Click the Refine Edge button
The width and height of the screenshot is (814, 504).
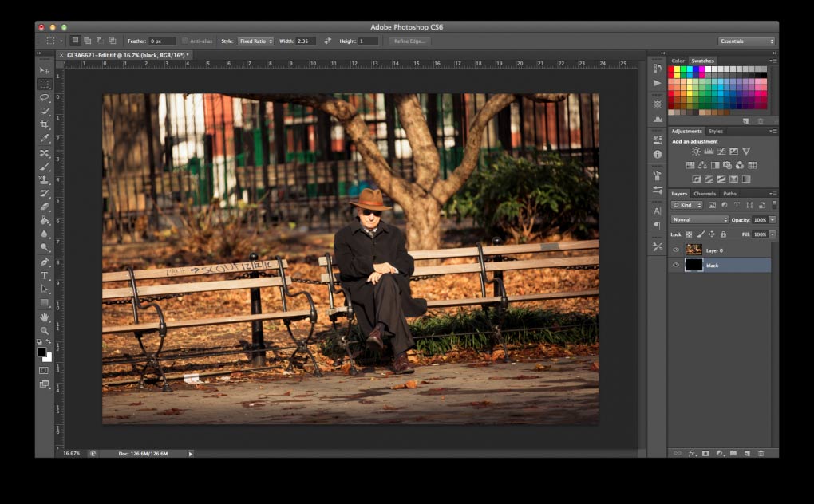(410, 41)
